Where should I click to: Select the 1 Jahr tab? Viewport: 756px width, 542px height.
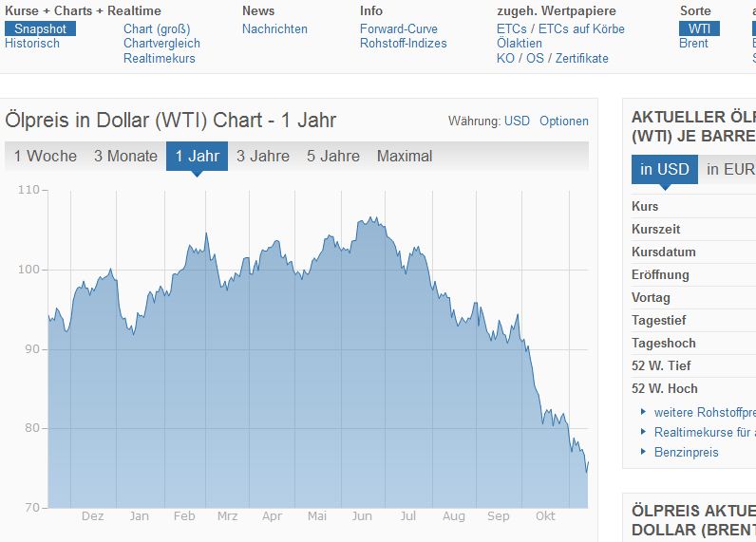click(197, 157)
